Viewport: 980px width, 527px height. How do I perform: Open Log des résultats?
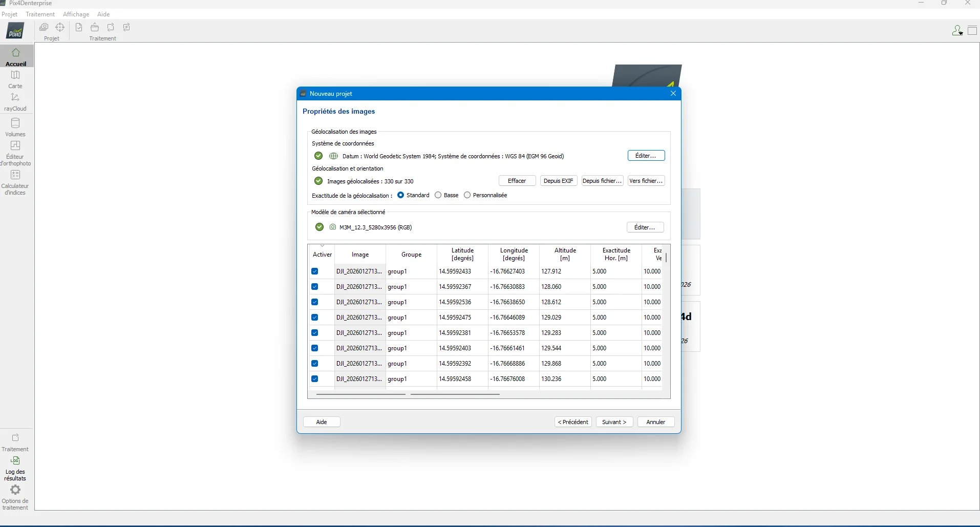click(x=15, y=468)
